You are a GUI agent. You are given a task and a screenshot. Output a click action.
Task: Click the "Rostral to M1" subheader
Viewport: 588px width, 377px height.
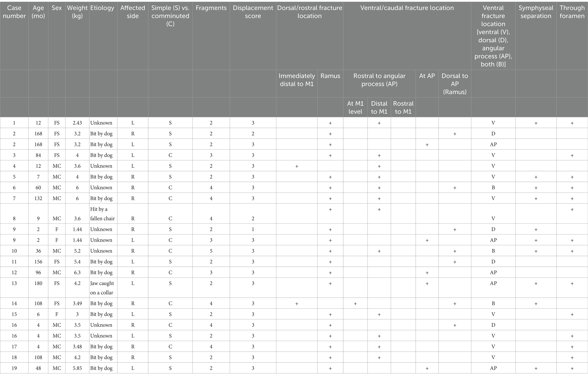coord(403,107)
